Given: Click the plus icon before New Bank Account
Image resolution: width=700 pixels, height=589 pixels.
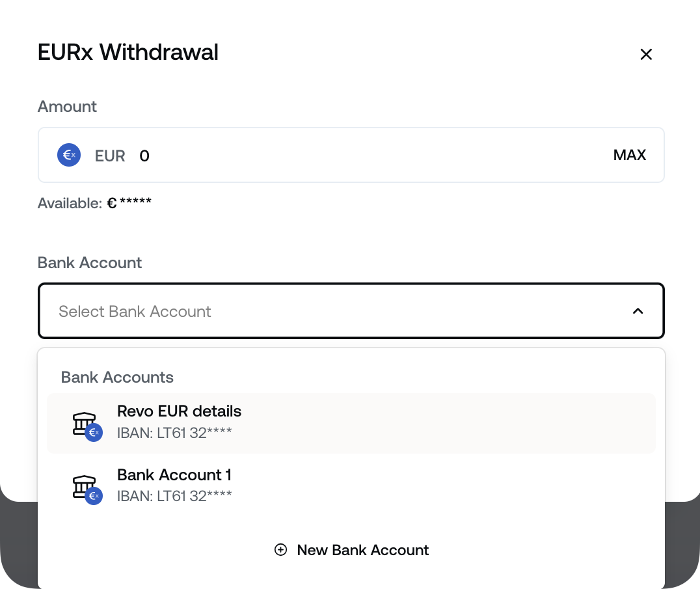Looking at the screenshot, I should click(280, 550).
